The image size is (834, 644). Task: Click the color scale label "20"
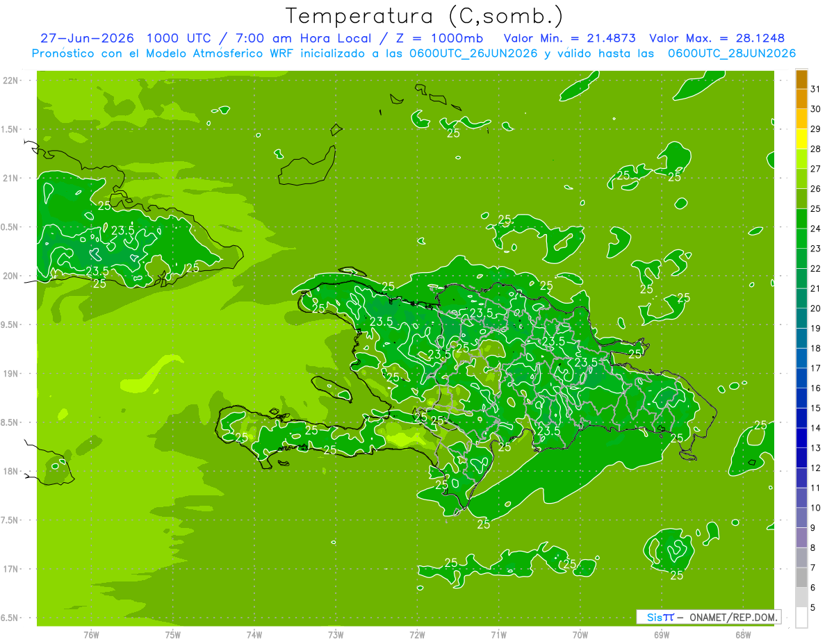click(x=816, y=308)
